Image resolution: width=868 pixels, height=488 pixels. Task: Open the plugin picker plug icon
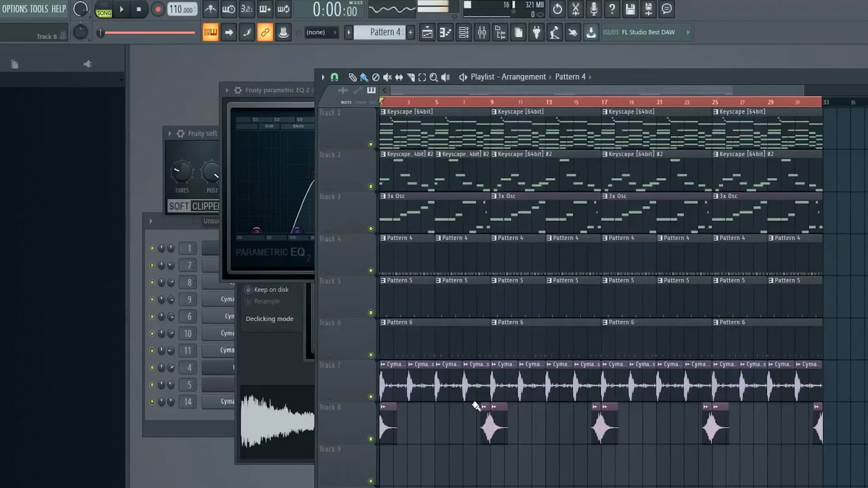pyautogui.click(x=537, y=32)
